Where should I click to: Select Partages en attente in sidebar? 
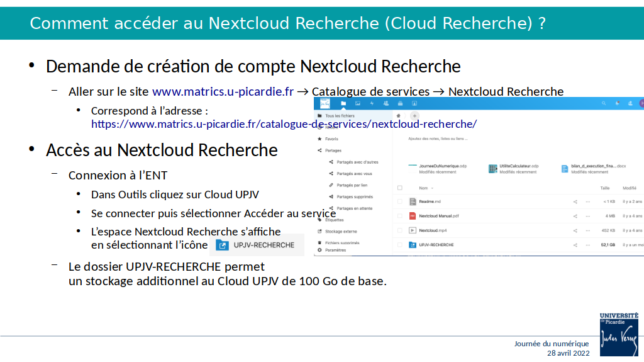point(355,208)
